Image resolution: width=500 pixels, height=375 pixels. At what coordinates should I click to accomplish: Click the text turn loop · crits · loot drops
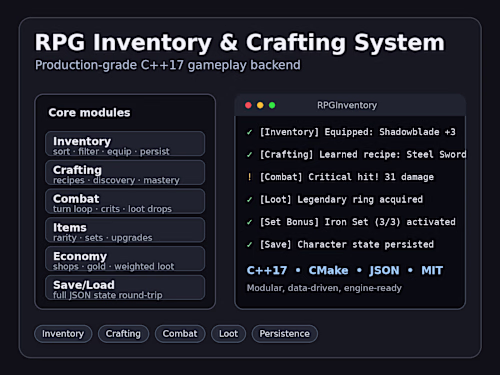tap(112, 209)
